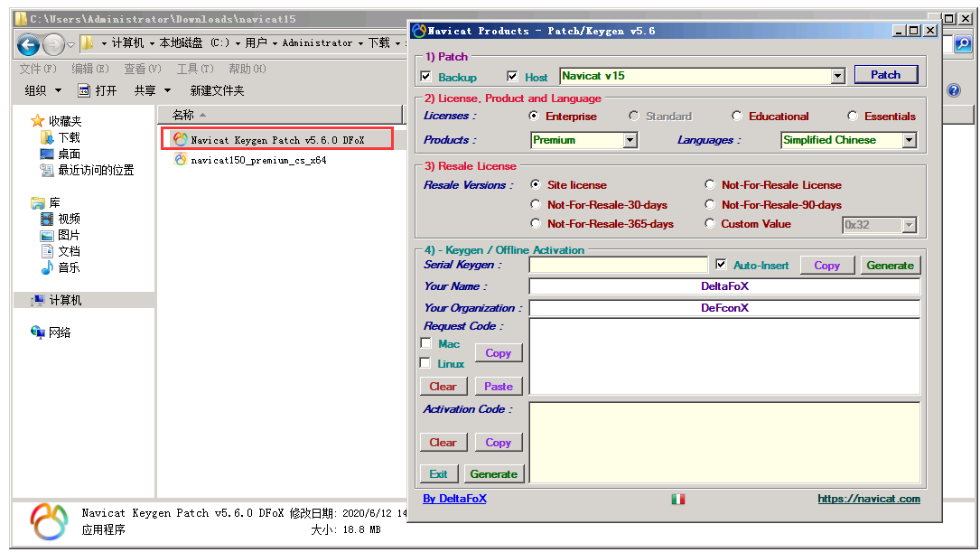Open the Products Premium dropdown
The width and height of the screenshot is (980, 552).
coord(630,140)
